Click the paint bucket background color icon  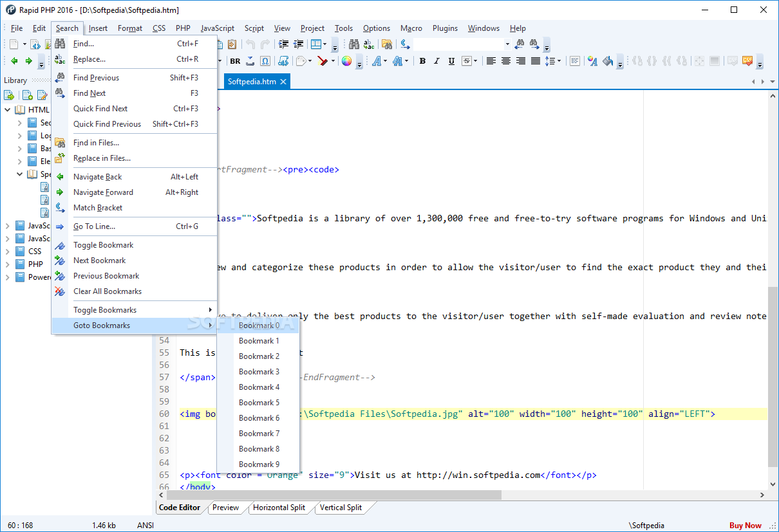[x=608, y=61]
